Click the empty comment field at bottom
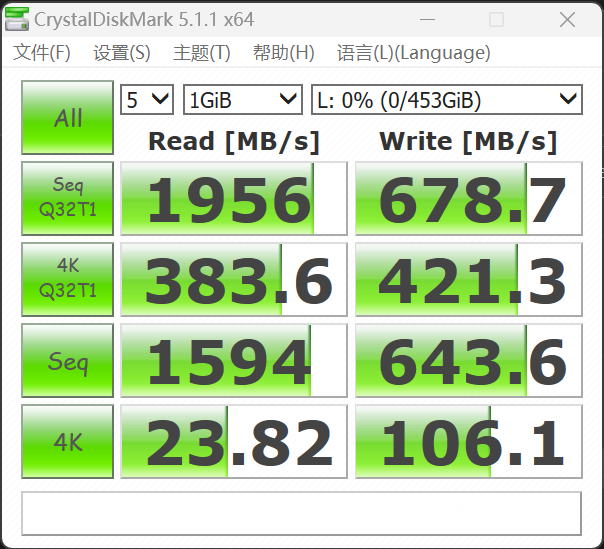This screenshot has width=604, height=549. (x=301, y=513)
